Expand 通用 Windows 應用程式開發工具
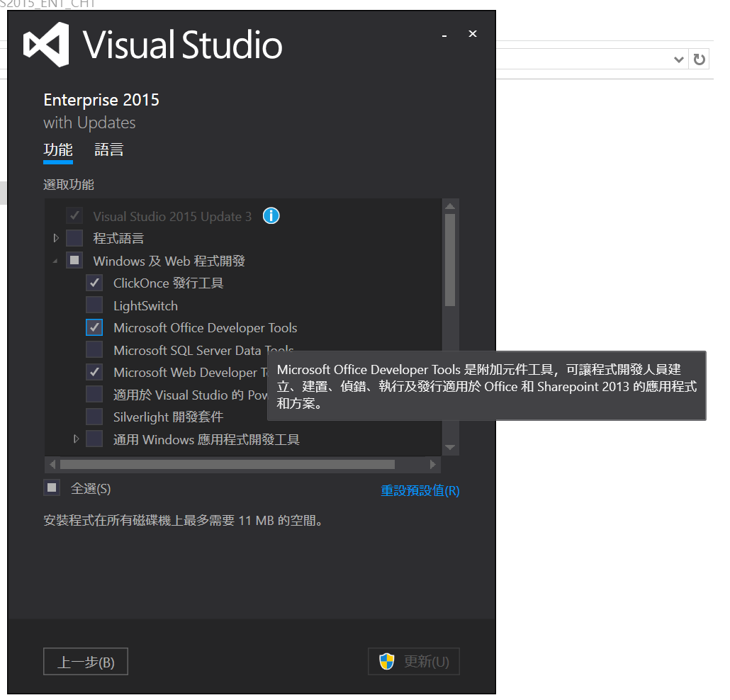730x700 pixels. (76, 439)
